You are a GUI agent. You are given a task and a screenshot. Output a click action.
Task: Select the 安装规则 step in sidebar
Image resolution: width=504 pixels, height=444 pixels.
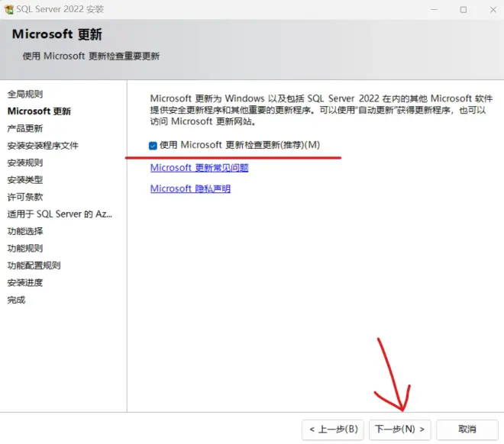(x=25, y=162)
